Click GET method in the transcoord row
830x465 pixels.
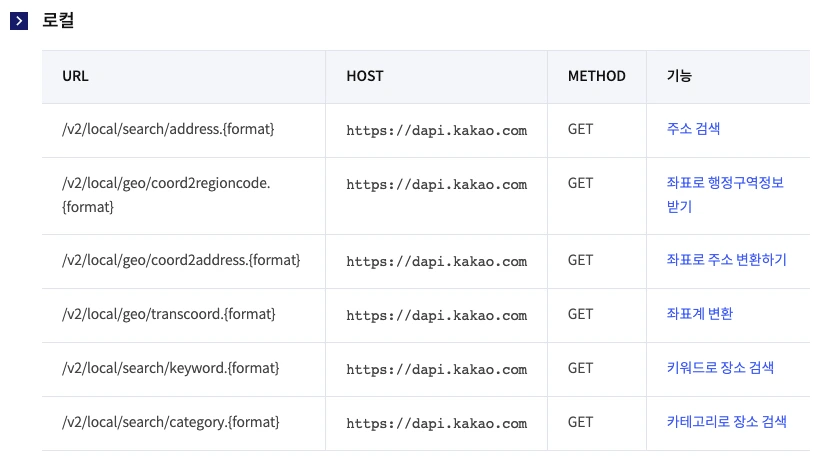pos(580,314)
